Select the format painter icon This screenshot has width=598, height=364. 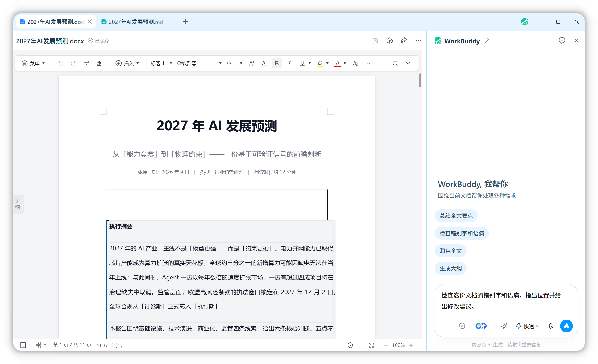click(x=86, y=63)
